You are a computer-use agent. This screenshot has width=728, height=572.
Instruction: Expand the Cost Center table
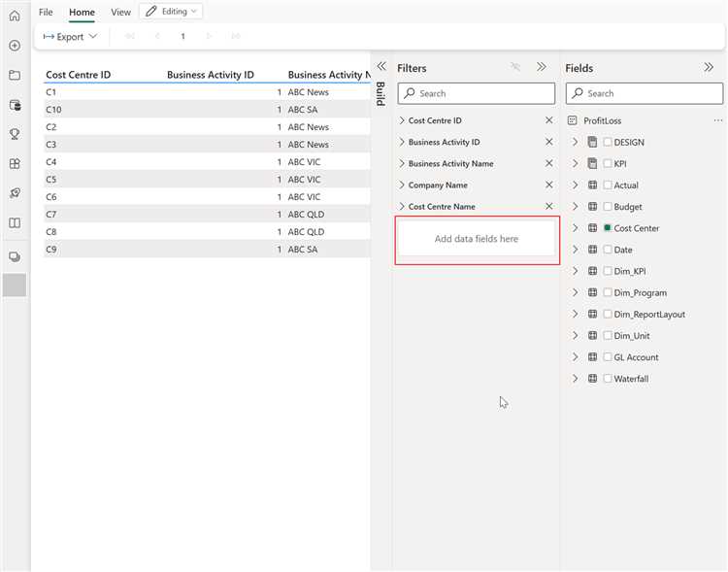[576, 228]
